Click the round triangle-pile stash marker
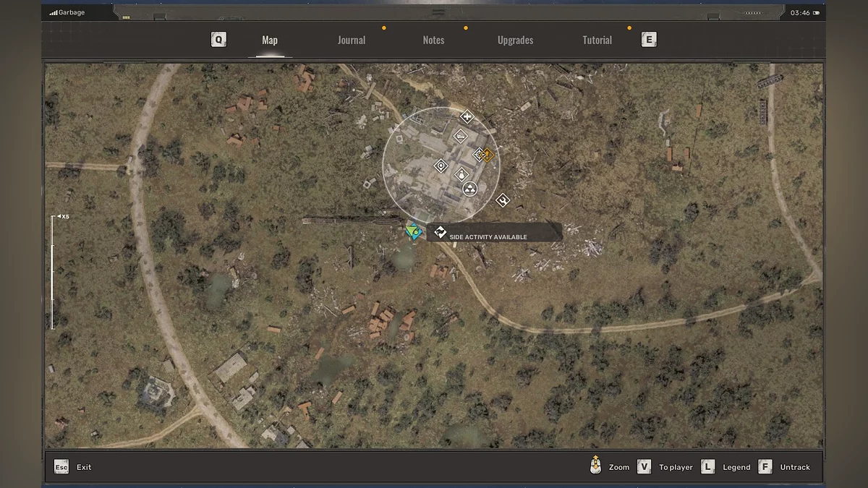The height and width of the screenshot is (488, 868). point(470,190)
